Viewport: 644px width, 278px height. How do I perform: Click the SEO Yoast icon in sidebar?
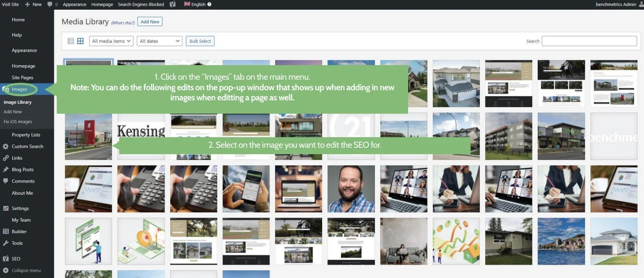coord(5,259)
